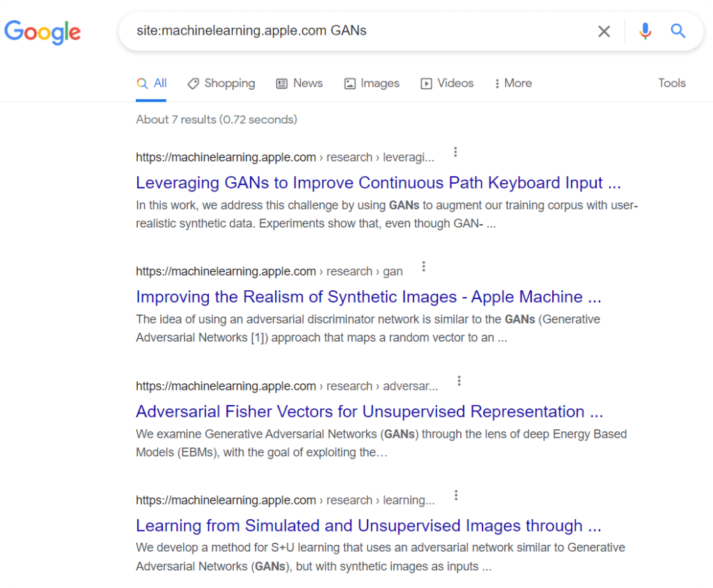
Task: Start voice search with the microphone icon
Action: pos(645,31)
